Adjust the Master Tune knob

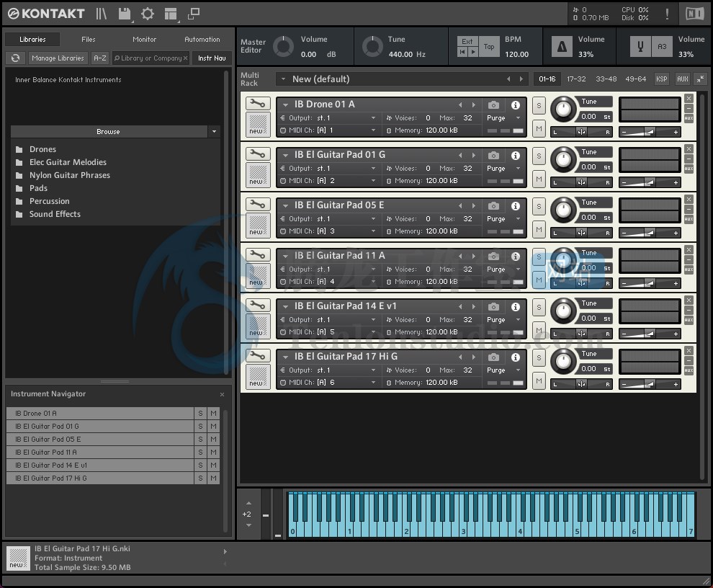372,46
